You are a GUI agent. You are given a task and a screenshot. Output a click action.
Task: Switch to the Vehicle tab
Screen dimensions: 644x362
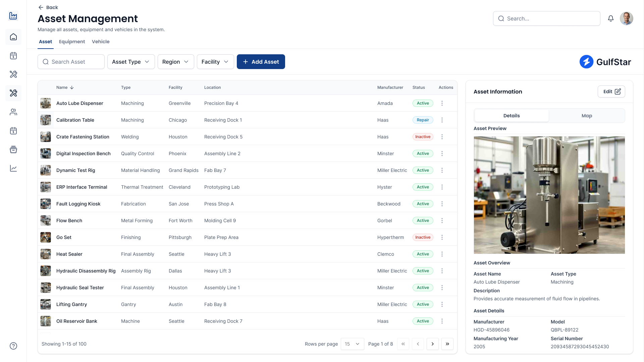point(101,42)
